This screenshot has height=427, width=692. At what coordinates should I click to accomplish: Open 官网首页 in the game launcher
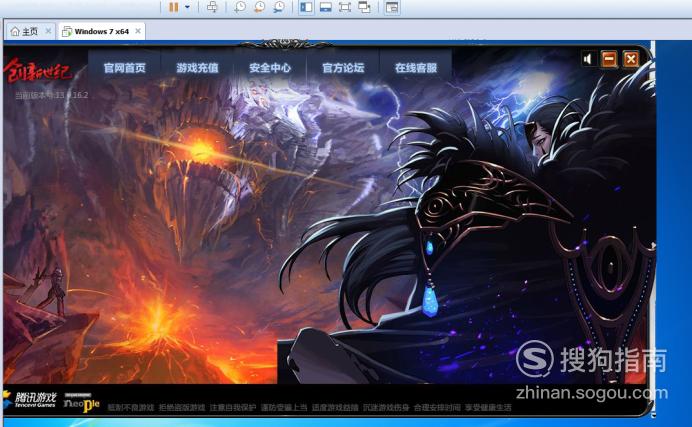point(124,67)
